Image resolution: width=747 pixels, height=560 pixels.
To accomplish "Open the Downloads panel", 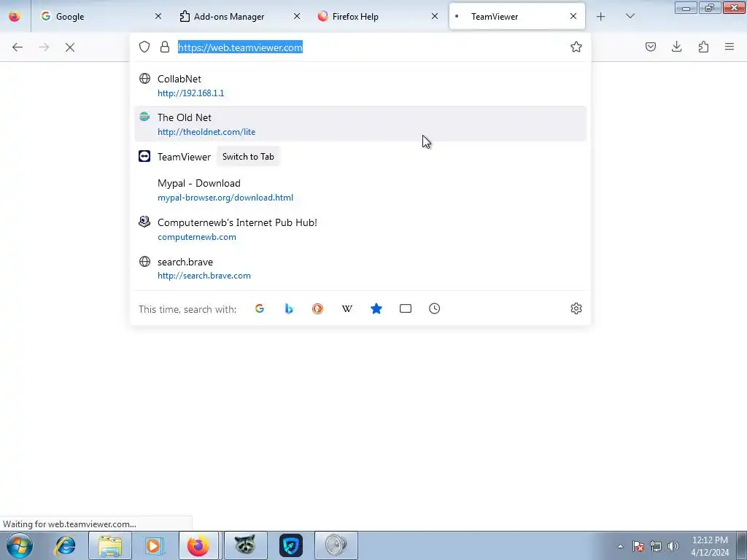I will click(x=676, y=47).
